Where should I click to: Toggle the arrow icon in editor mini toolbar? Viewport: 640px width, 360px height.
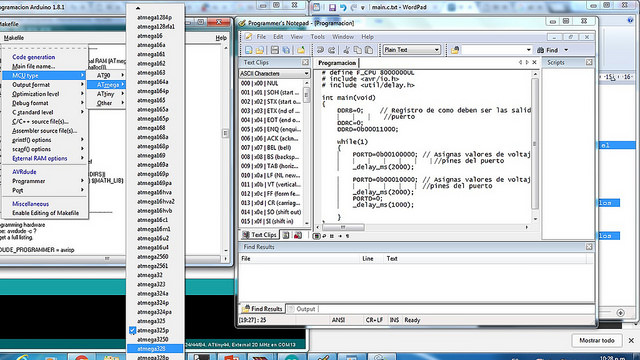coord(340,236)
